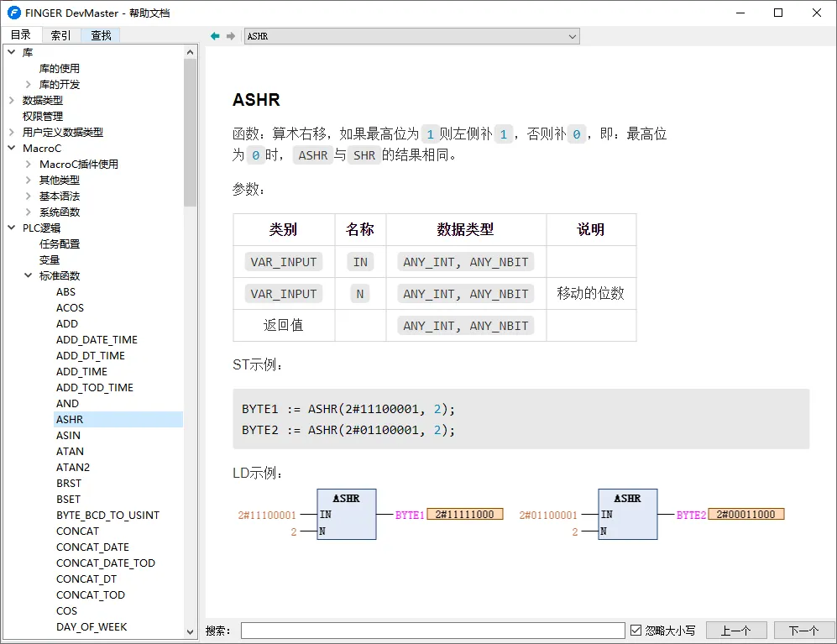The image size is (837, 644).
Task: Open the 任务配置 topic
Action: click(x=60, y=244)
